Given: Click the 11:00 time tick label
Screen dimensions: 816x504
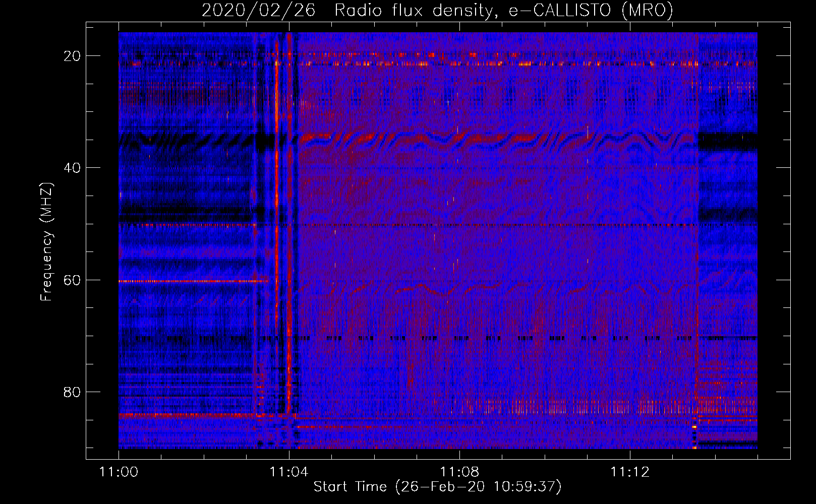Looking at the screenshot, I should tap(119, 472).
